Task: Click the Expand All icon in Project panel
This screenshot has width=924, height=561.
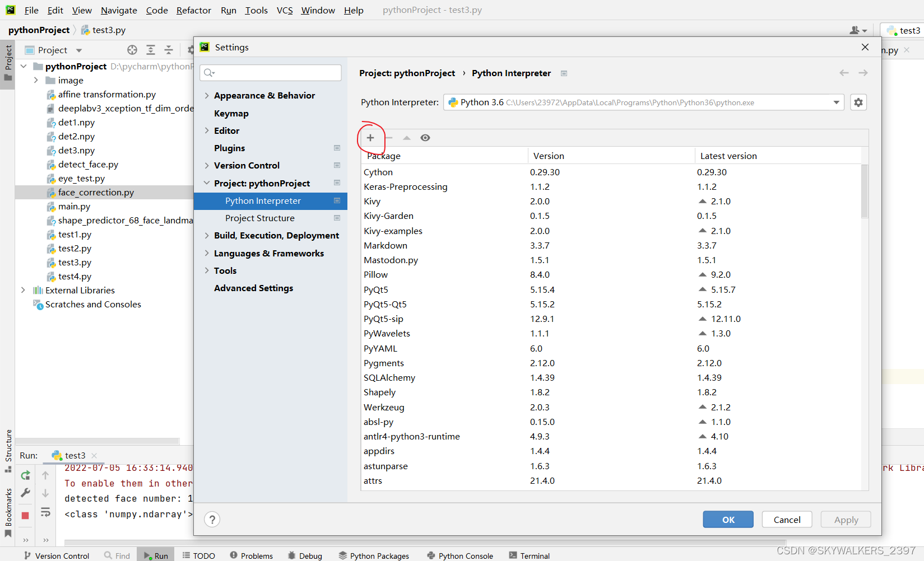Action: pyautogui.click(x=151, y=50)
